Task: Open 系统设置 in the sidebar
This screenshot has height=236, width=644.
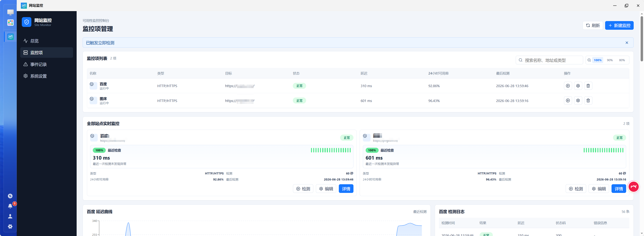Action: pos(47,76)
